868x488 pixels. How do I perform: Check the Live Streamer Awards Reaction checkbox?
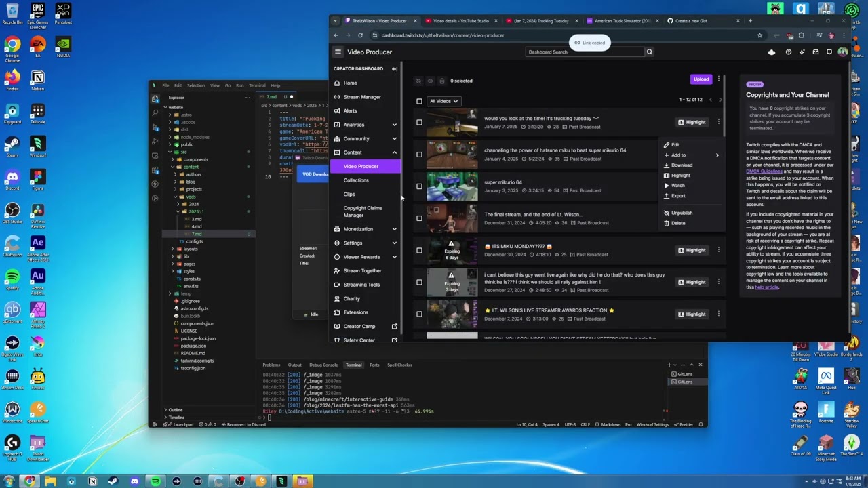pyautogui.click(x=419, y=314)
